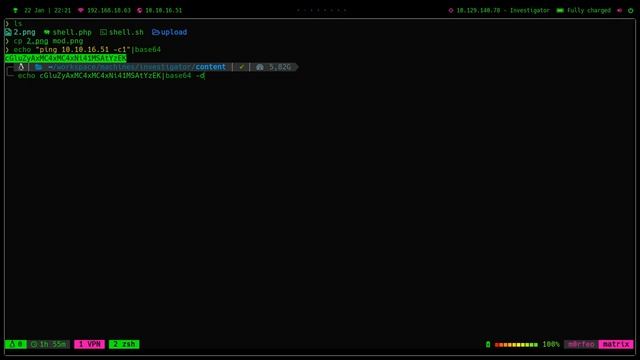Click the '2.png' file name

click(x=24, y=32)
